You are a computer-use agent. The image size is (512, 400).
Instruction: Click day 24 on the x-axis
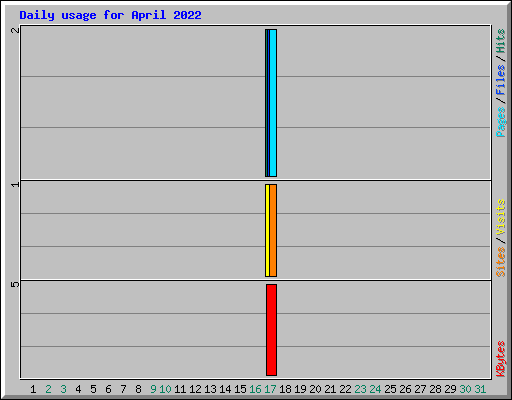tap(375, 389)
